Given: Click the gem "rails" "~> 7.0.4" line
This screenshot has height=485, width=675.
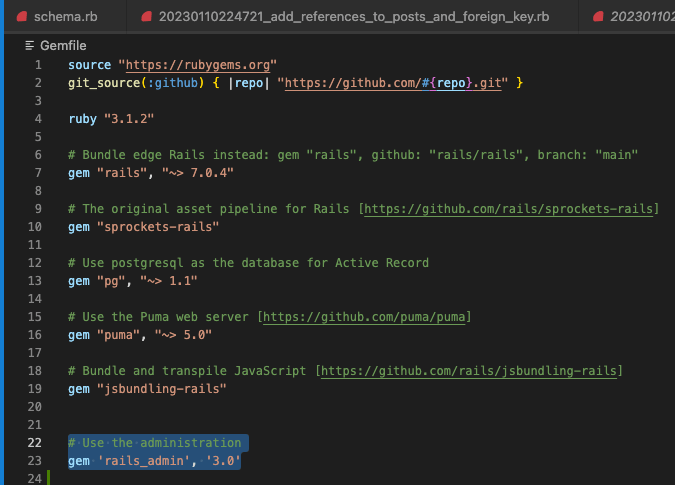Looking at the screenshot, I should 151,173.
